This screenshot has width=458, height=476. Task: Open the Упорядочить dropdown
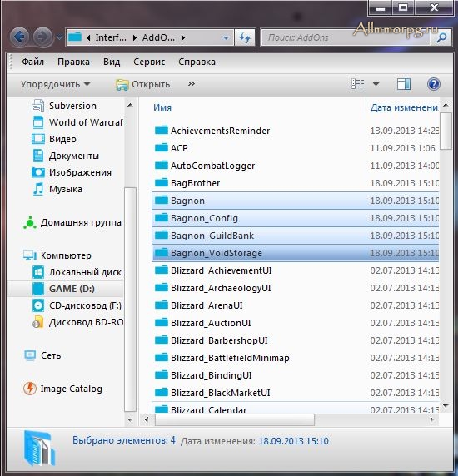(56, 84)
